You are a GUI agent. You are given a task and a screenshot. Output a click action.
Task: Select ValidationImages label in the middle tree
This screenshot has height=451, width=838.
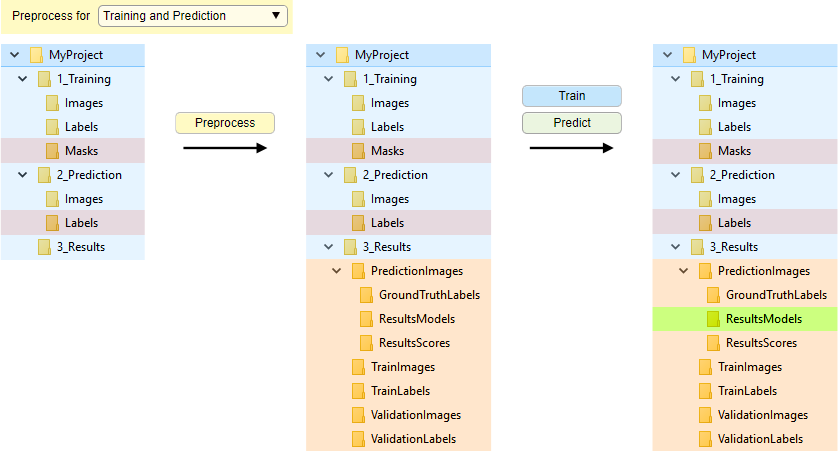415,415
